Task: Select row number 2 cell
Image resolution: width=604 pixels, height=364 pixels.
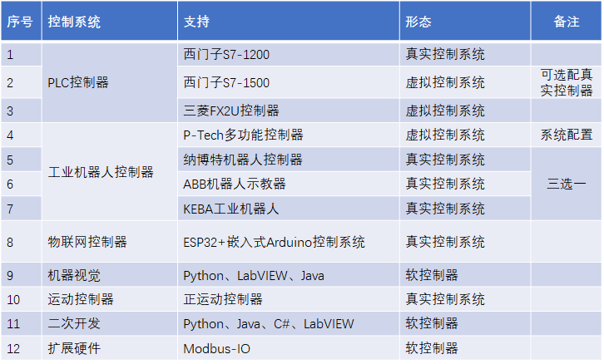Action: coord(21,82)
